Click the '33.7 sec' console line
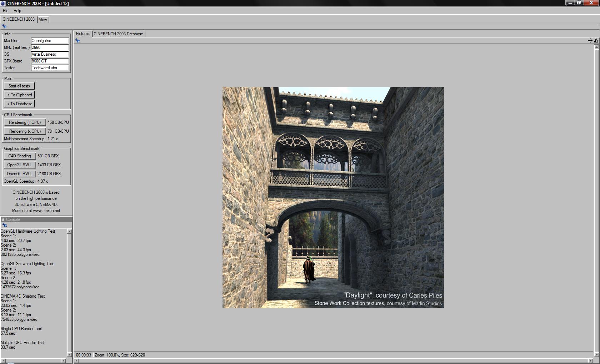Image resolution: width=600 pixels, height=364 pixels. (x=8, y=347)
